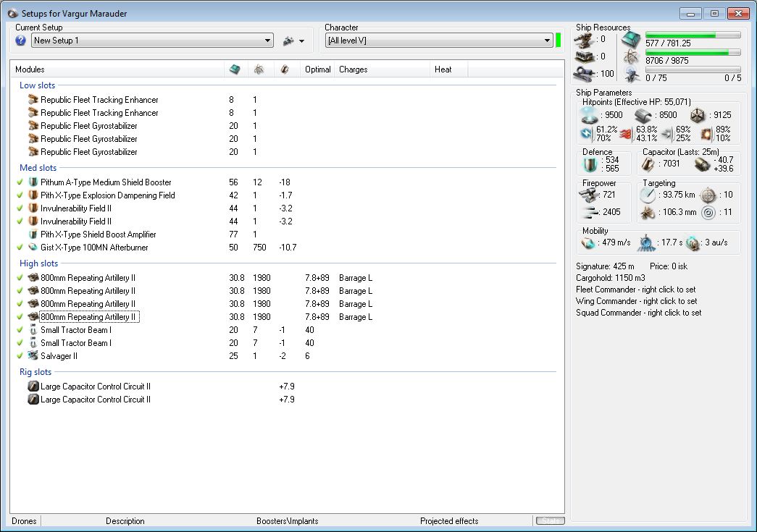Image resolution: width=757 pixels, height=532 pixels.
Task: Click the ship icon next to setup dropdown
Action: pos(288,41)
